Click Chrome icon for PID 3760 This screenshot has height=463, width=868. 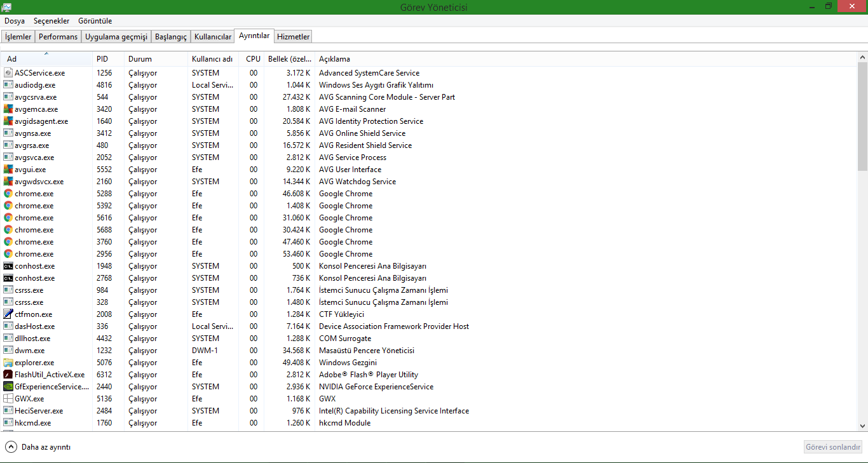tap(8, 242)
